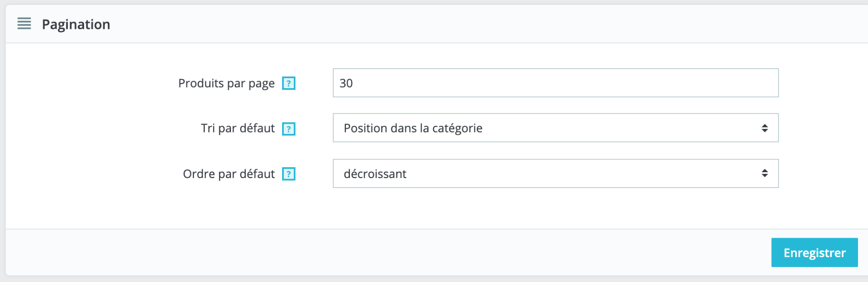Open the Ordre par défaut dropdown
Viewport: 868px width, 282px height.
[x=556, y=174]
